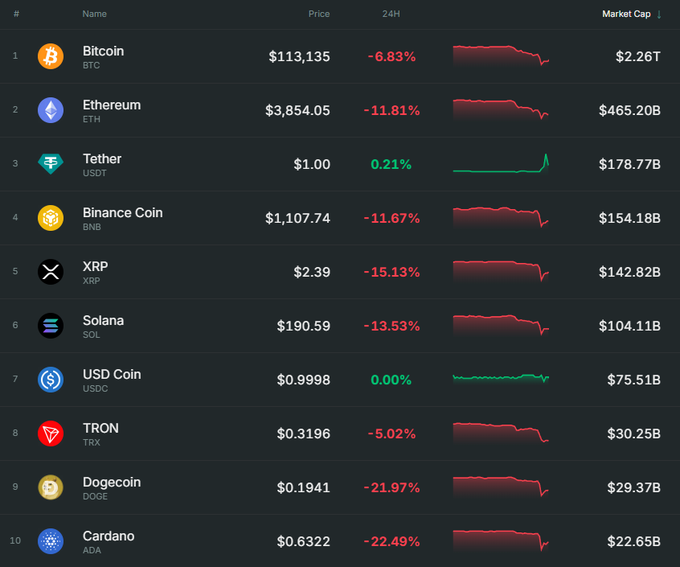Sort by Market Cap column header
Image resolution: width=680 pixels, height=567 pixels.
pyautogui.click(x=625, y=14)
